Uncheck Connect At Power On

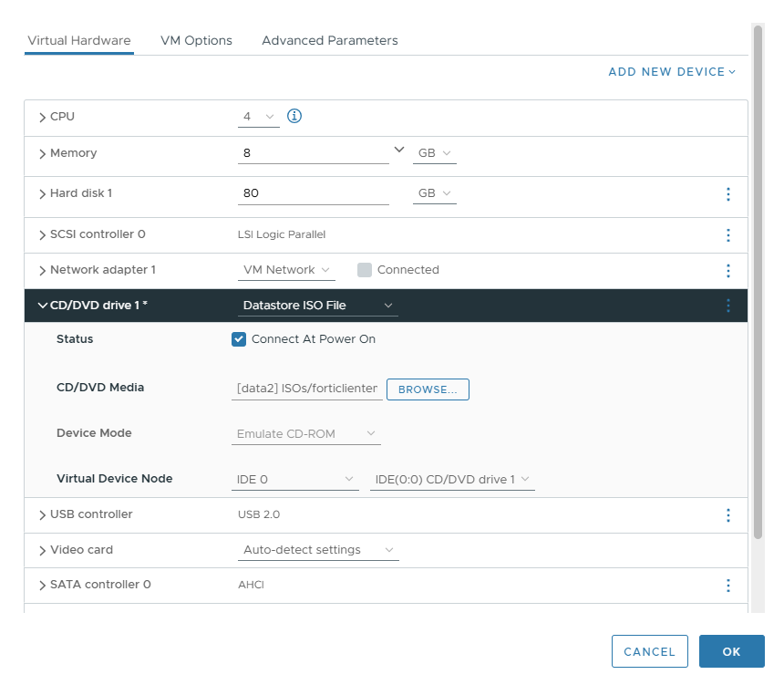(x=239, y=339)
